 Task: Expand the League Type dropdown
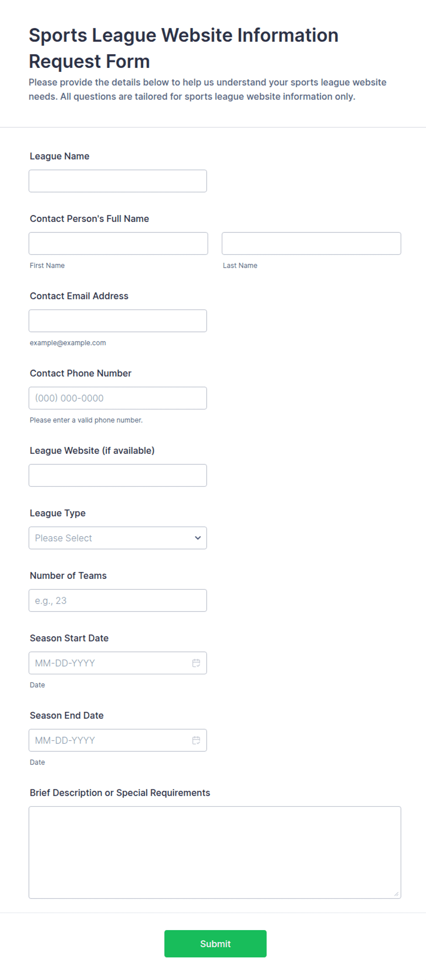[118, 538]
